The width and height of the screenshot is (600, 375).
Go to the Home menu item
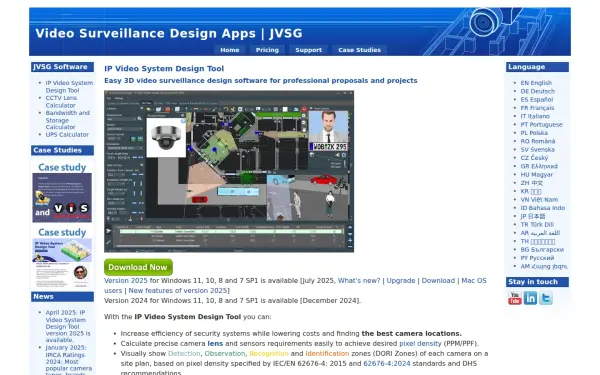230,50
